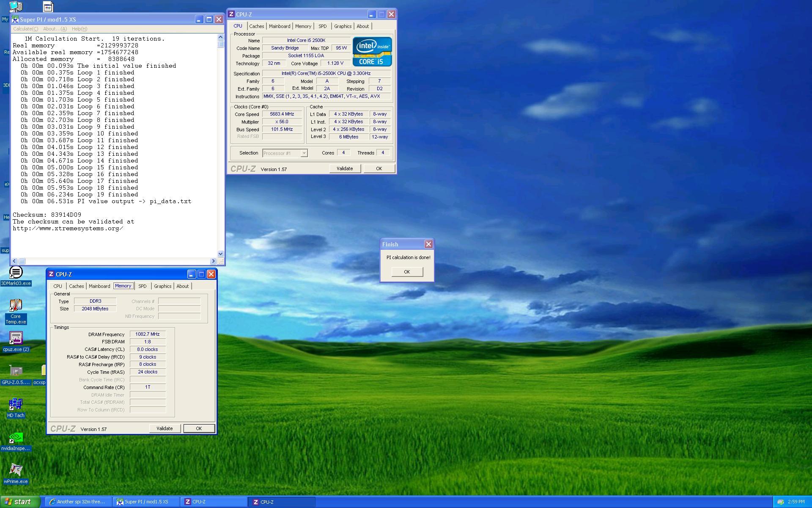Viewport: 812px width, 508px height.
Task: Switch to Mainboard tab in the upper CPU-Z window
Action: [x=280, y=26]
